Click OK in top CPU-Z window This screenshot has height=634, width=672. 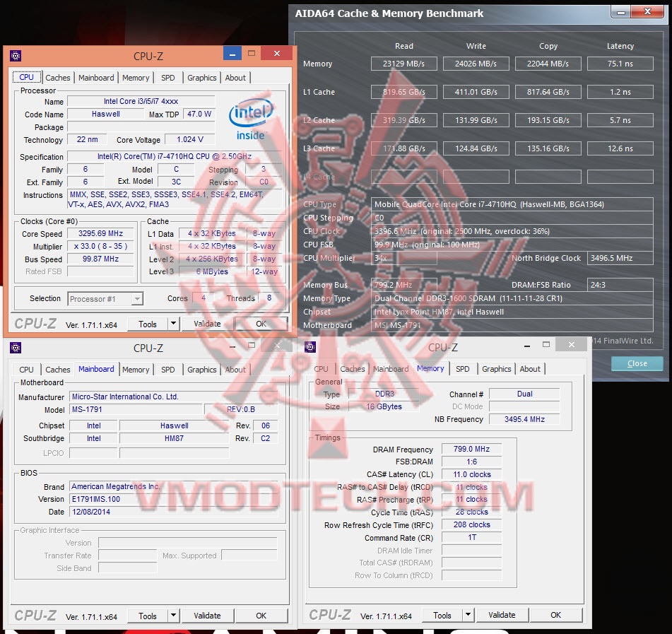click(261, 324)
